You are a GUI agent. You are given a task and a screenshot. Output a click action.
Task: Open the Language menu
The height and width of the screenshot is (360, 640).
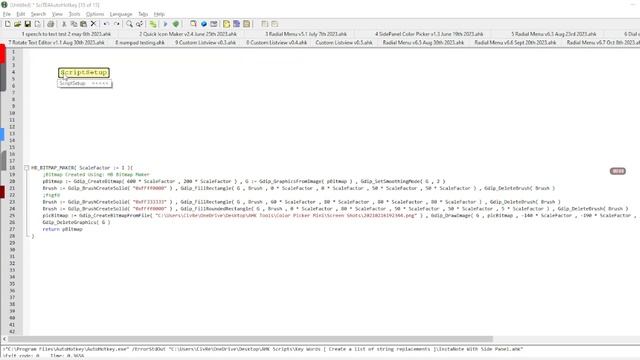point(121,14)
